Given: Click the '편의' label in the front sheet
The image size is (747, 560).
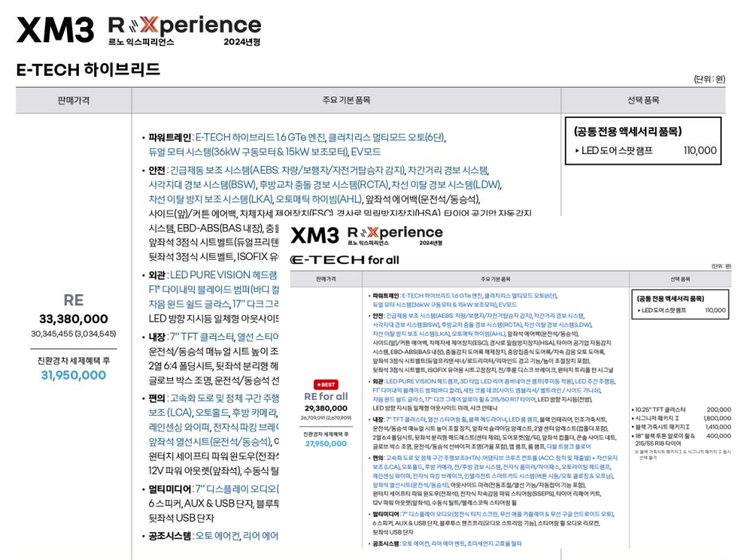Looking at the screenshot, I should click(x=377, y=458).
